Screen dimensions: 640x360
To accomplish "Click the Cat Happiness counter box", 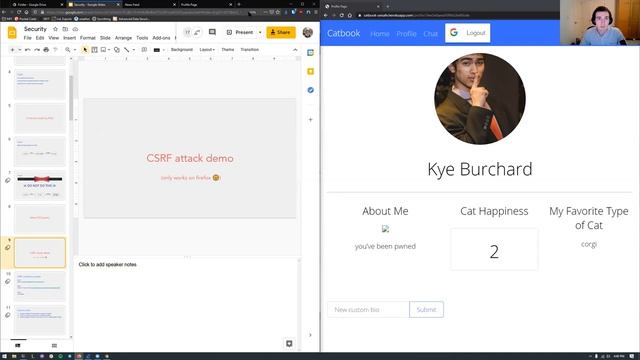I will pyautogui.click(x=494, y=249).
